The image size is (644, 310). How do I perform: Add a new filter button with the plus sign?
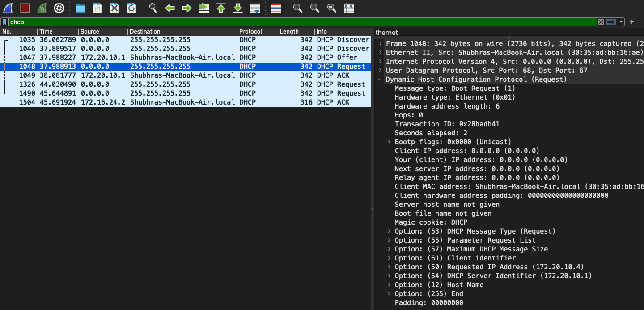631,21
